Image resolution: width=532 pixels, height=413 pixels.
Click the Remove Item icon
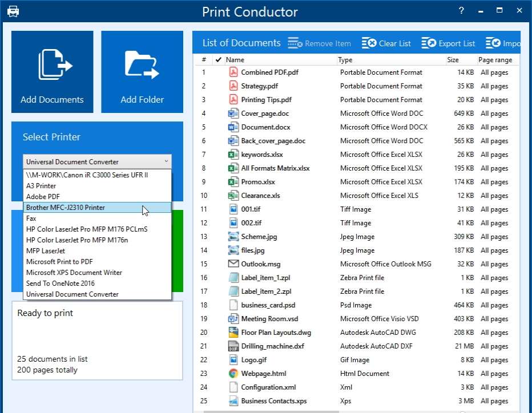click(x=295, y=43)
